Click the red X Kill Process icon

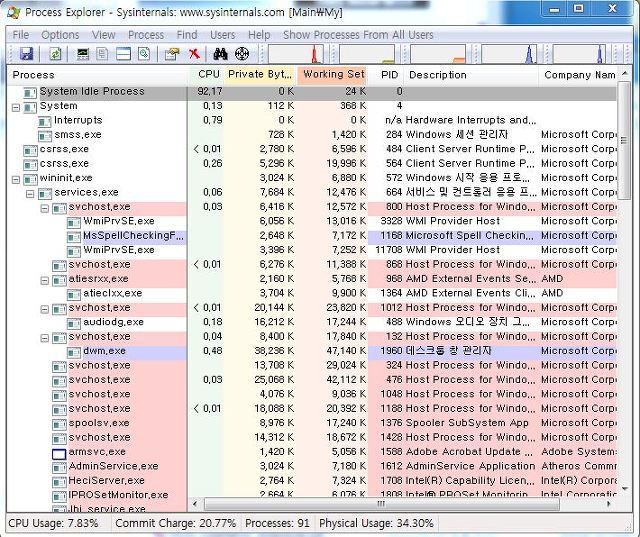(194, 54)
